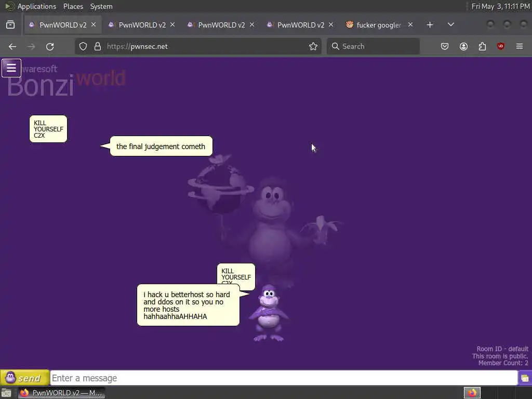Reload the current page
The image size is (532, 399).
click(50, 46)
